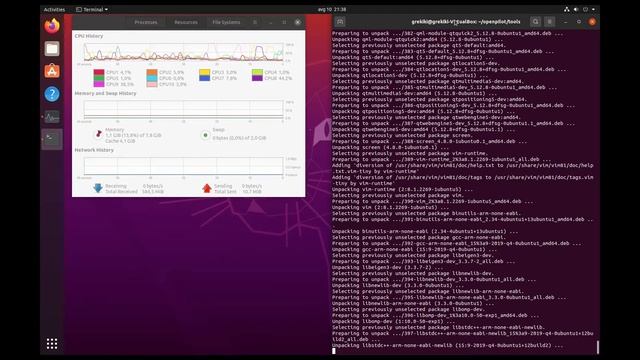
Task: Click the Network History graph
Action: (183, 167)
